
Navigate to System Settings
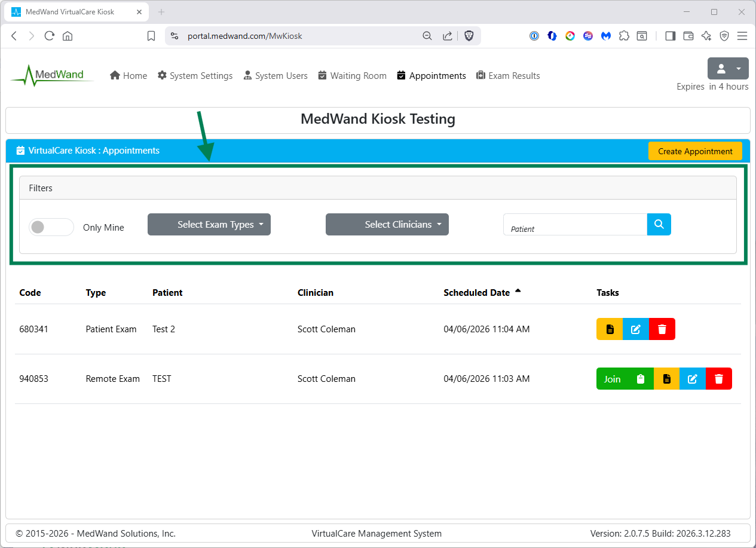(195, 76)
